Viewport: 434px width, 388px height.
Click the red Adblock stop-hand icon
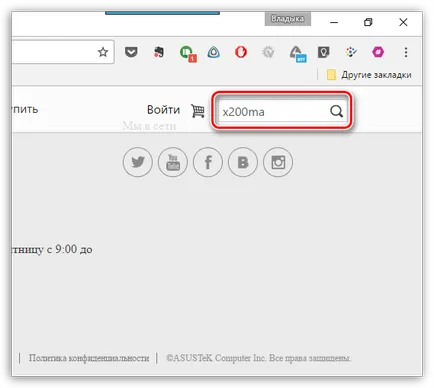241,52
